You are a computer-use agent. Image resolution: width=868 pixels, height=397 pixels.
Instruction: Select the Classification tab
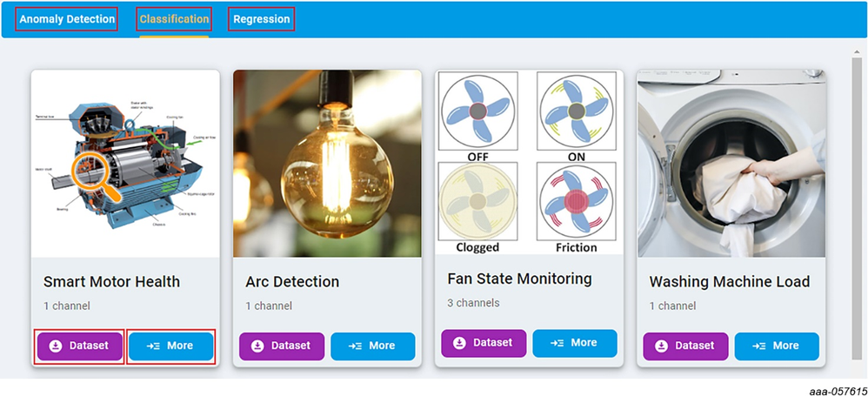coord(174,19)
